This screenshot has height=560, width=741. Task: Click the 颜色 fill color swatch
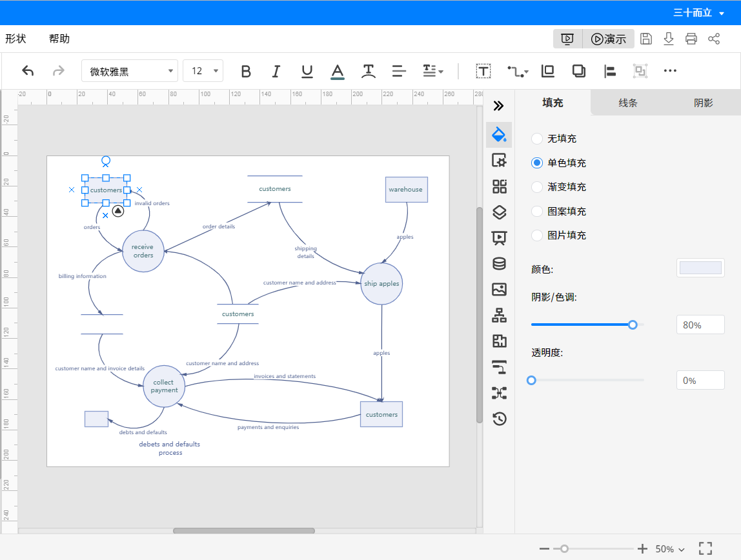point(700,268)
